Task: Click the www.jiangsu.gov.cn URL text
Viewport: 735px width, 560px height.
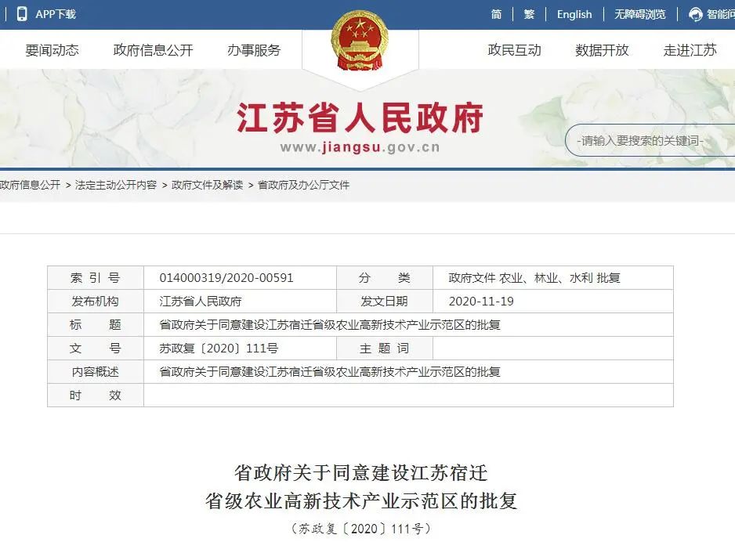Action: 360,147
